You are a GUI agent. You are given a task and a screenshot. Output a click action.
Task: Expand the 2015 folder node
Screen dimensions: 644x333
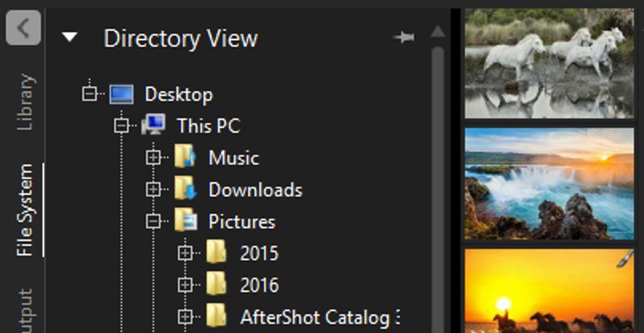point(184,253)
